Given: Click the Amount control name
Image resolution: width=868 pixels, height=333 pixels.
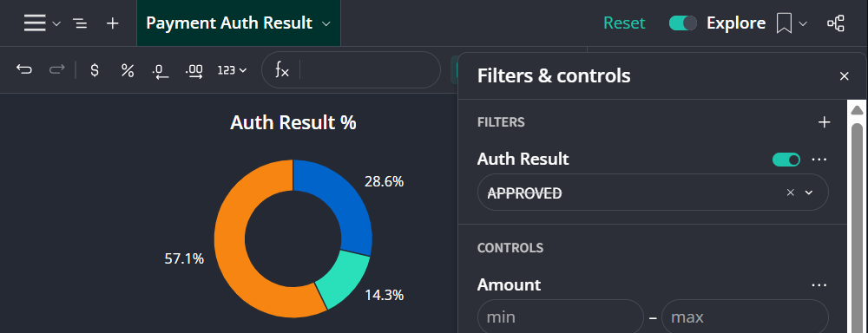Looking at the screenshot, I should click(509, 285).
